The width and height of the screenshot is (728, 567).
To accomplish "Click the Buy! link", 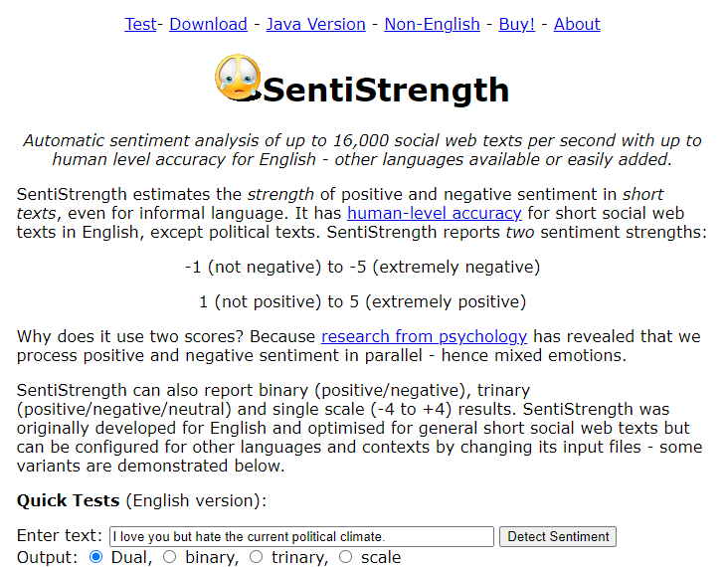I will [x=516, y=24].
